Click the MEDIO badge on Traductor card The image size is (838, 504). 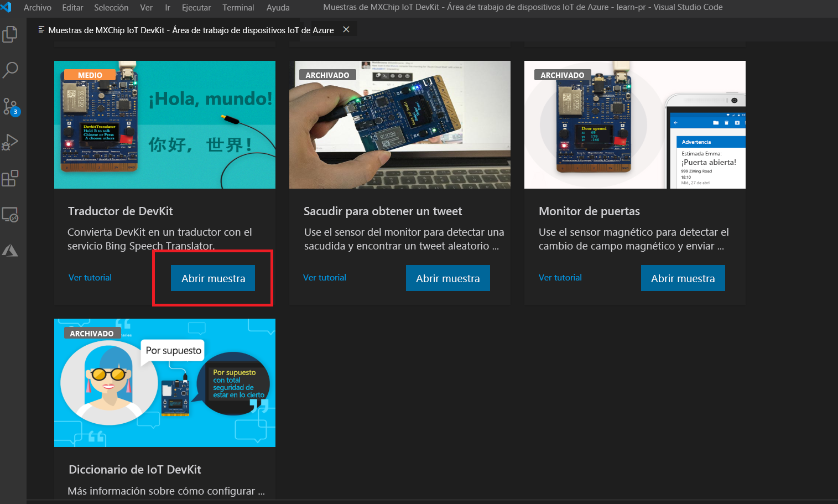[90, 75]
